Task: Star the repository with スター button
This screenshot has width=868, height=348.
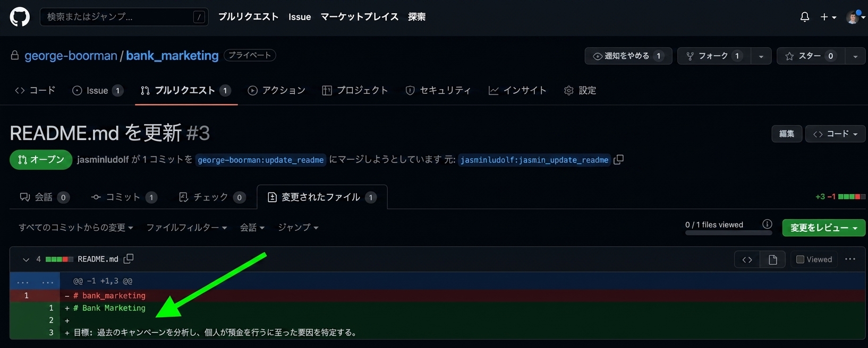Action: [x=811, y=56]
